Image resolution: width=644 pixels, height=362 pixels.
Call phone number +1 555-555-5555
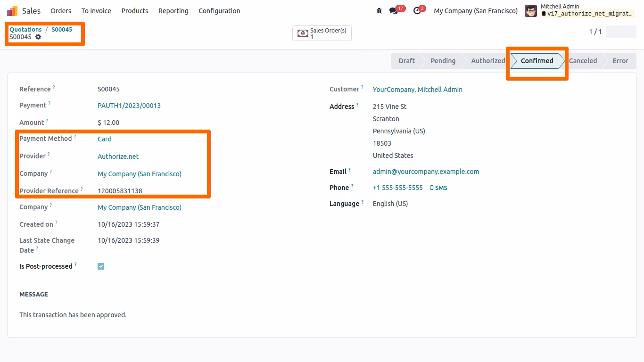pyautogui.click(x=398, y=188)
